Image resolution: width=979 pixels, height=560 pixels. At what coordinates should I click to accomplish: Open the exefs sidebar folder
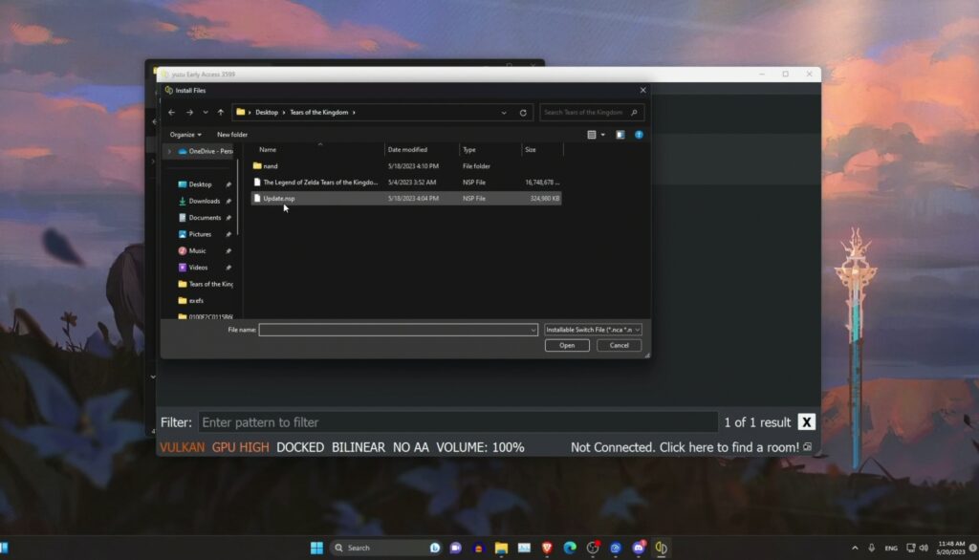(190, 300)
